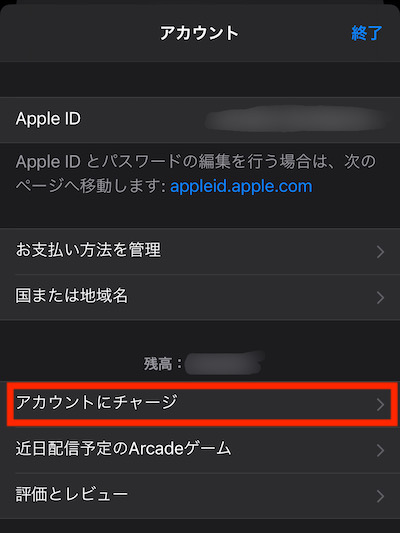
Task: Open the appleid.apple.com link
Action: click(x=241, y=186)
